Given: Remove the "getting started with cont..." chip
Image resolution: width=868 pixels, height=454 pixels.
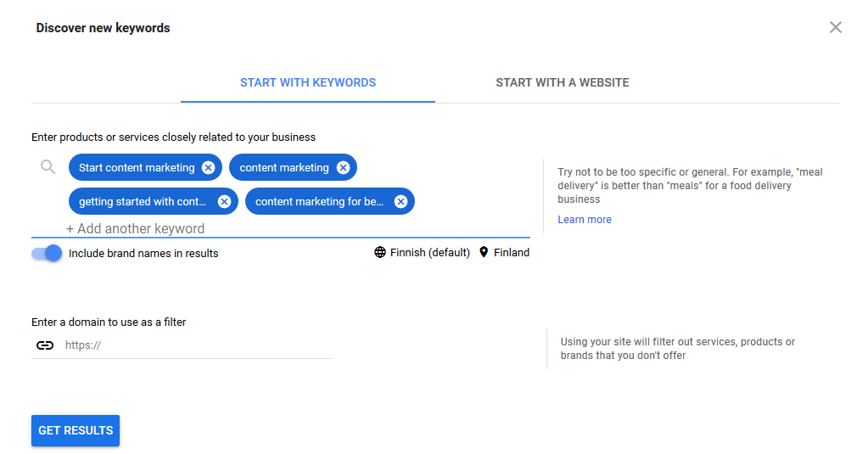Looking at the screenshot, I should click(x=224, y=201).
